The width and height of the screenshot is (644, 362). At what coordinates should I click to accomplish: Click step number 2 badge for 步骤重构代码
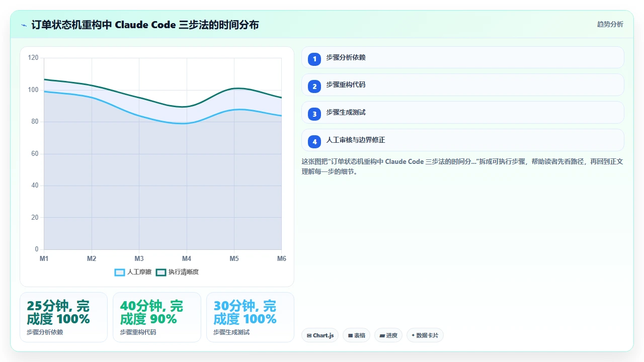tap(314, 86)
